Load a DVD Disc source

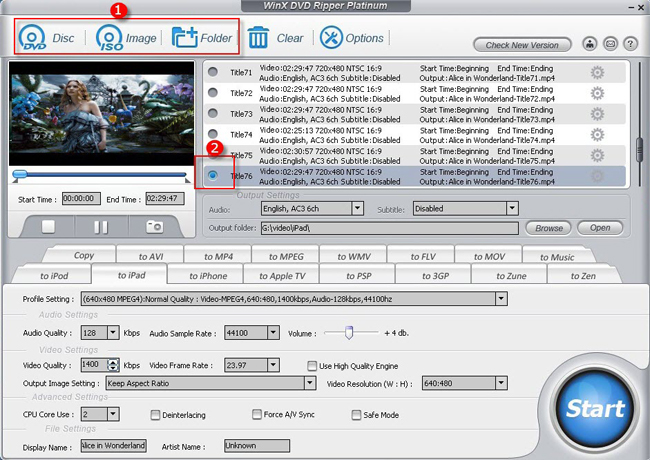pyautogui.click(x=46, y=38)
